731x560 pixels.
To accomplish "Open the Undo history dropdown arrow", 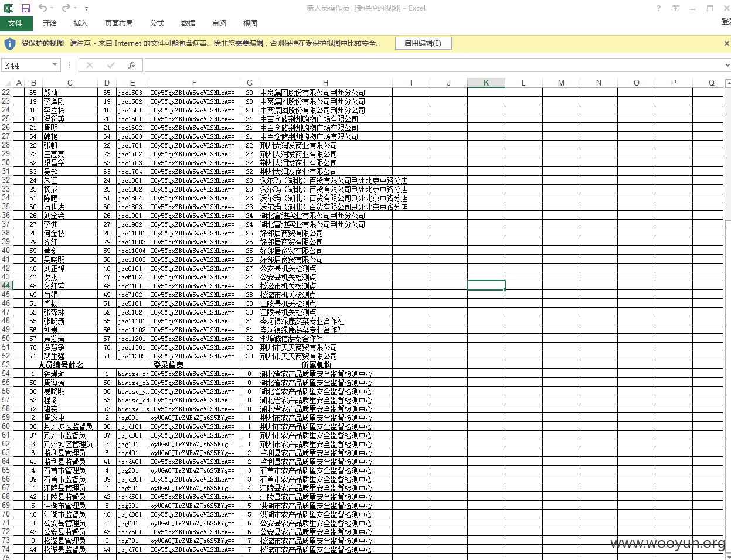I will [52, 8].
